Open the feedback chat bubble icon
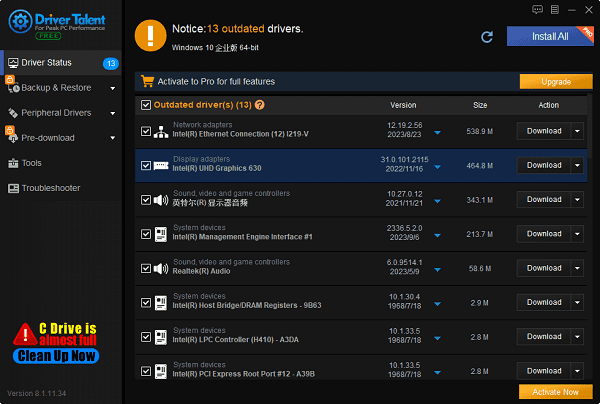The image size is (600, 404). coord(537,10)
